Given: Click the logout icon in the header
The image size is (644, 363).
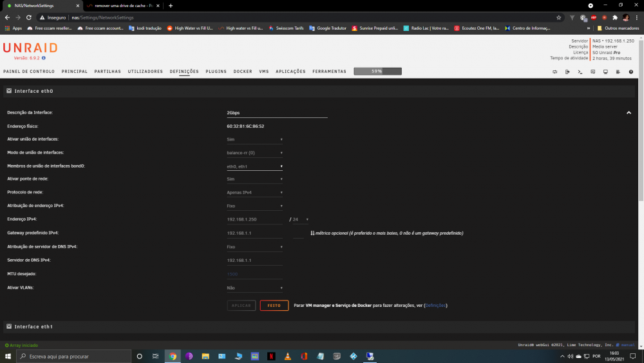Looking at the screenshot, I should pyautogui.click(x=567, y=72).
